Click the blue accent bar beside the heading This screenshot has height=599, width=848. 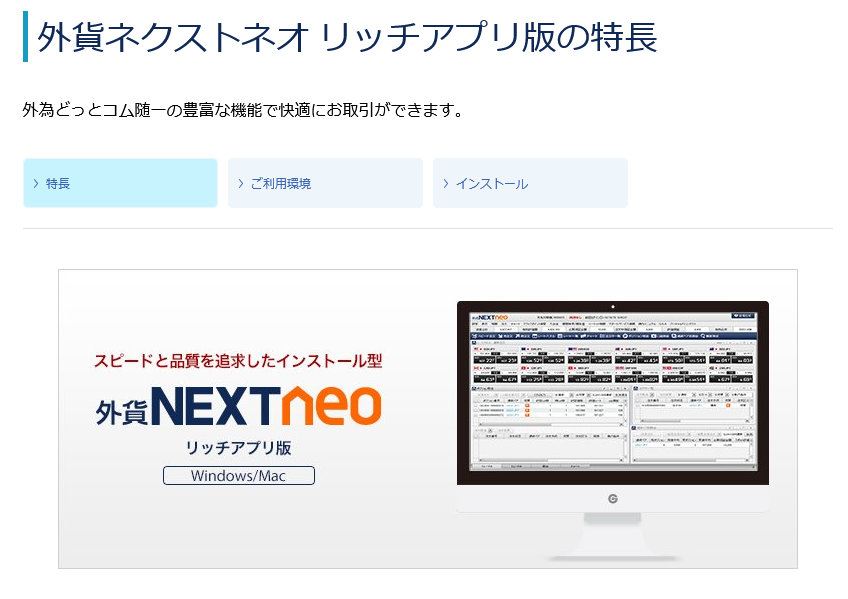point(25,37)
